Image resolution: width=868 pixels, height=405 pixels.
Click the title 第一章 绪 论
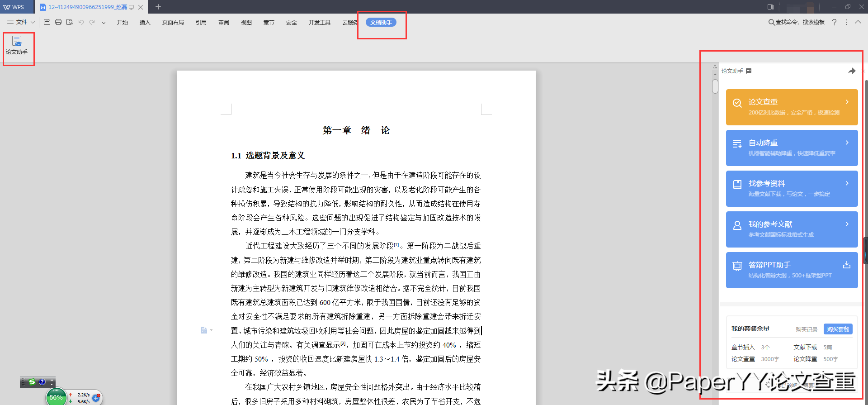click(356, 130)
